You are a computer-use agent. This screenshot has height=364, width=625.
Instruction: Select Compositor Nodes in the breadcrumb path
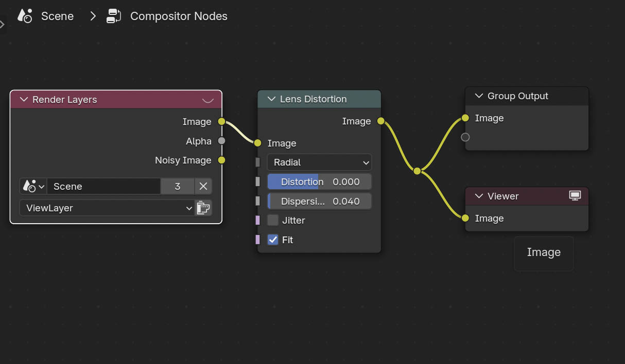click(x=179, y=16)
